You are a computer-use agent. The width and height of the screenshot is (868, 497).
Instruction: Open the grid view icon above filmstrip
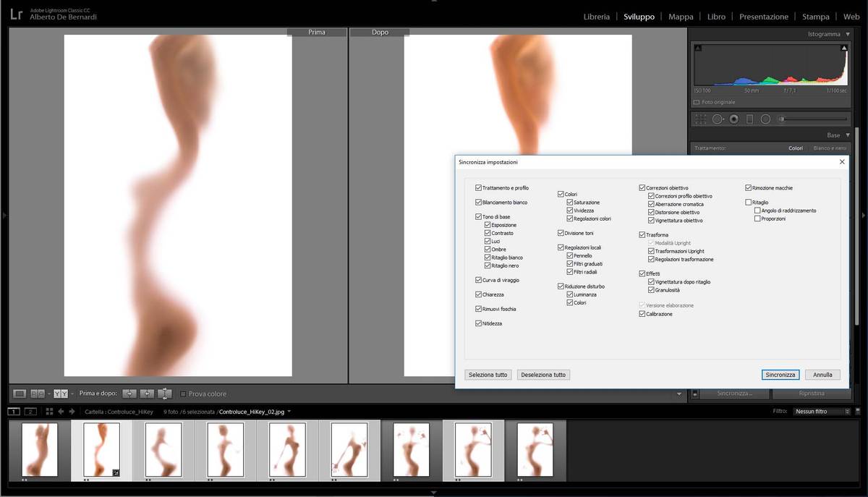[x=49, y=412]
